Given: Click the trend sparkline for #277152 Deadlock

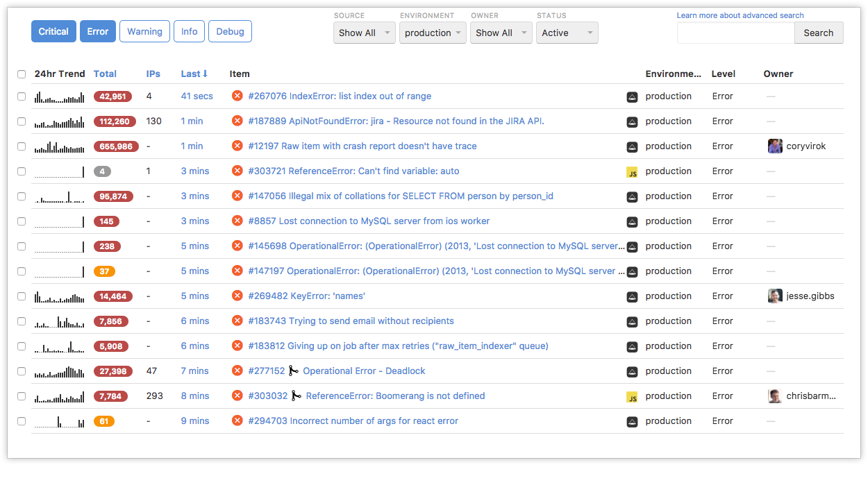Looking at the screenshot, I should click(x=60, y=372).
